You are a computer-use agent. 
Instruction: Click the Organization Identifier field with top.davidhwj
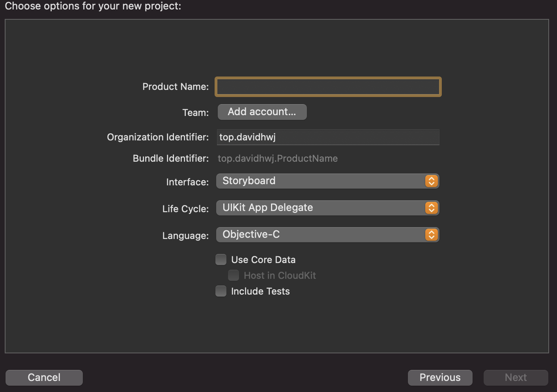[x=328, y=137]
